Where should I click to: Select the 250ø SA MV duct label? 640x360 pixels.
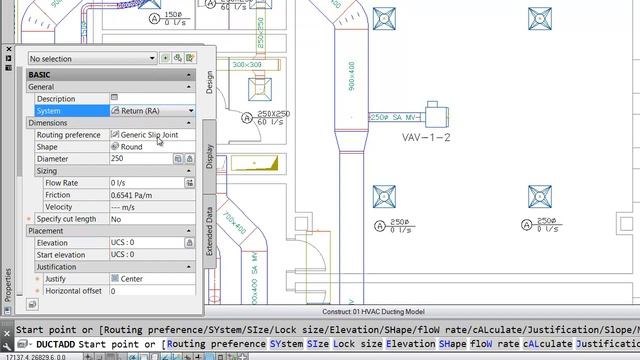393,117
